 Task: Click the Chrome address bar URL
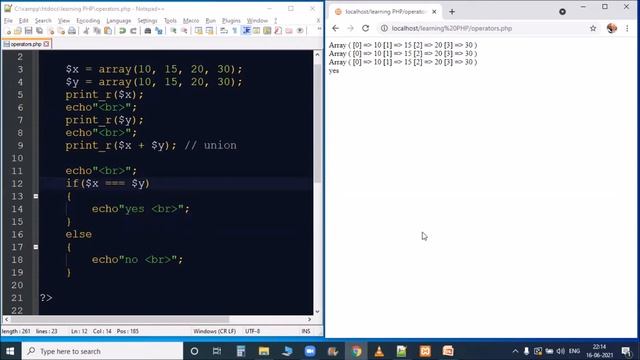pos(452,28)
